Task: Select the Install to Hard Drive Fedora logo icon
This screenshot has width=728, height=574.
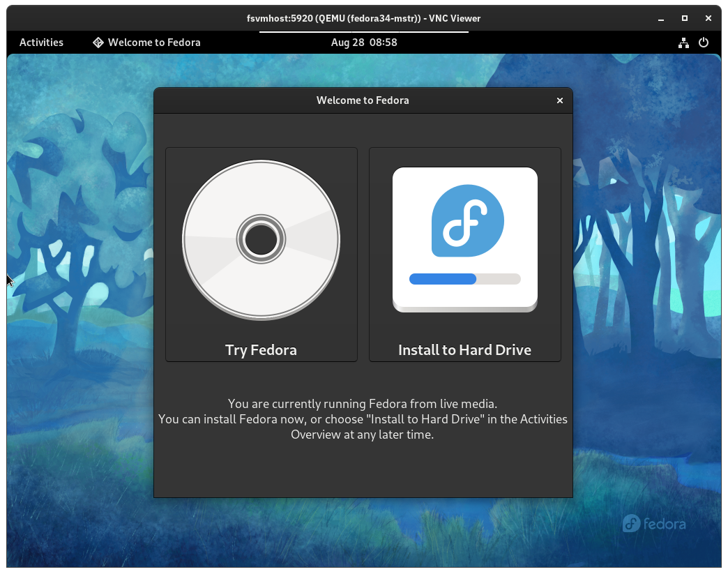Action: [465, 240]
